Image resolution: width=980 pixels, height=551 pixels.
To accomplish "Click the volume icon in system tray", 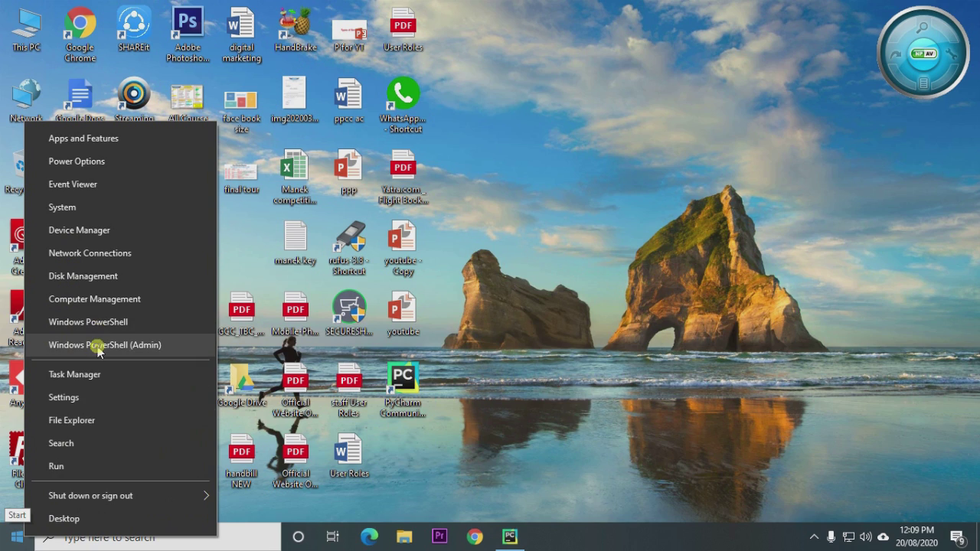I will point(866,537).
